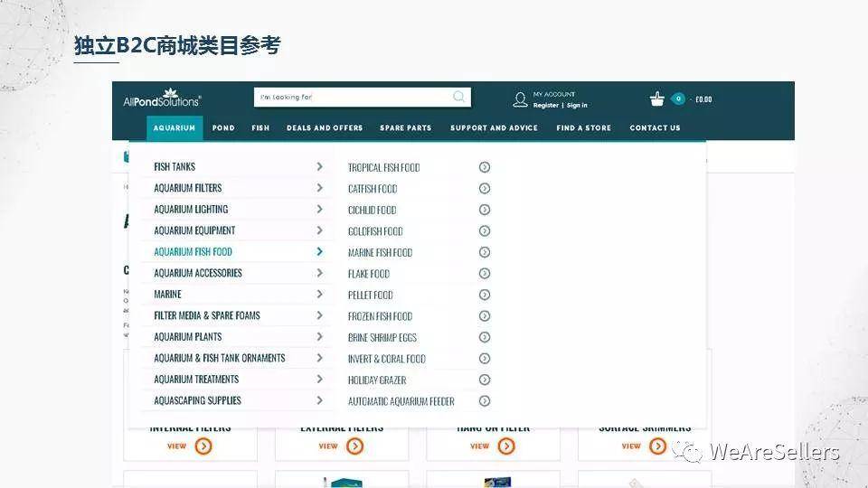868x488 pixels.
Task: Open Goldfish Food category
Action: click(x=375, y=231)
